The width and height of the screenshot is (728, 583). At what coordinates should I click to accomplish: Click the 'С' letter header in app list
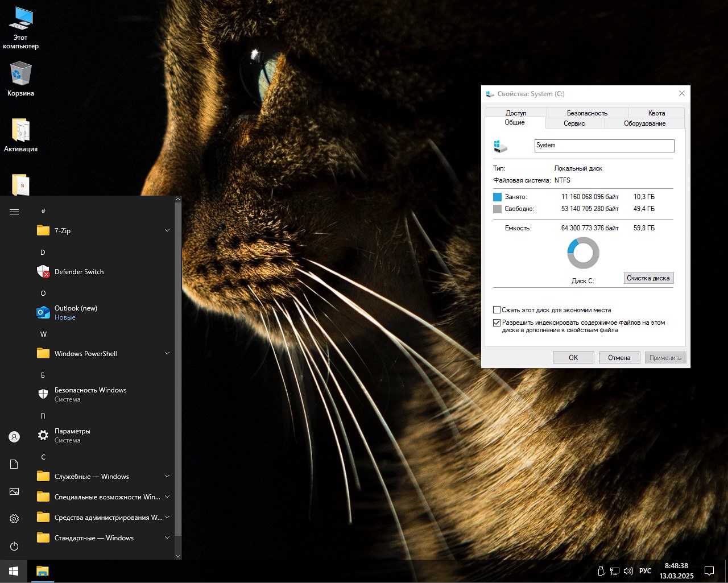pyautogui.click(x=43, y=457)
